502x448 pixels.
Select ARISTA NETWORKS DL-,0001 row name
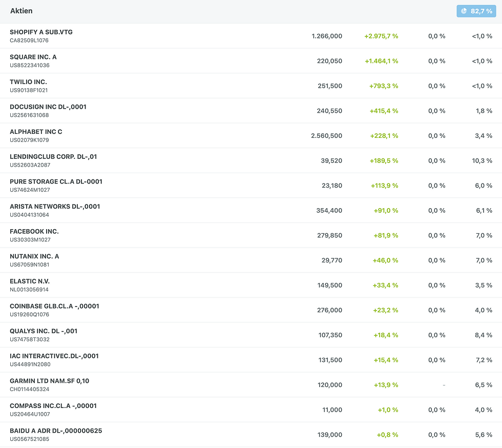click(x=55, y=207)
